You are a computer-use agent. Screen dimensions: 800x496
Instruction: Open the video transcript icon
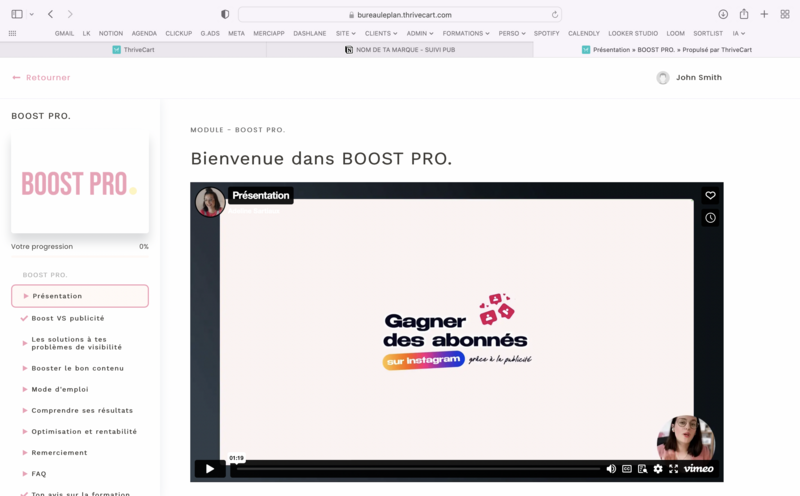click(x=642, y=468)
